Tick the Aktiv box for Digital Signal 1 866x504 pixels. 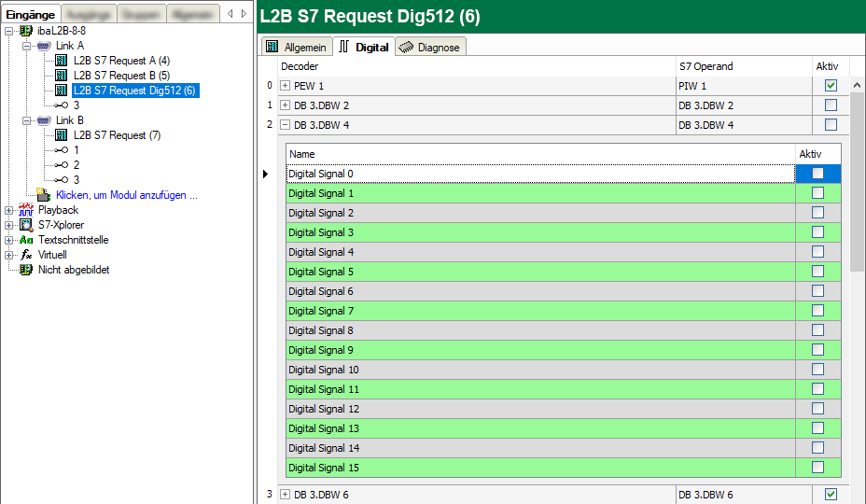818,193
